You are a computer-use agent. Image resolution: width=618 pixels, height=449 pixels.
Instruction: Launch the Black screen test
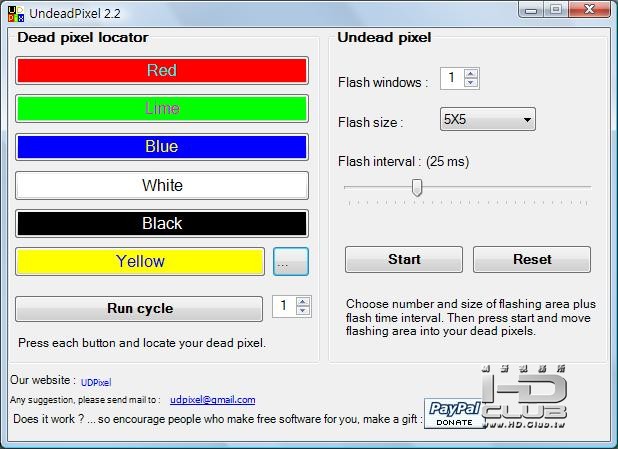(162, 224)
